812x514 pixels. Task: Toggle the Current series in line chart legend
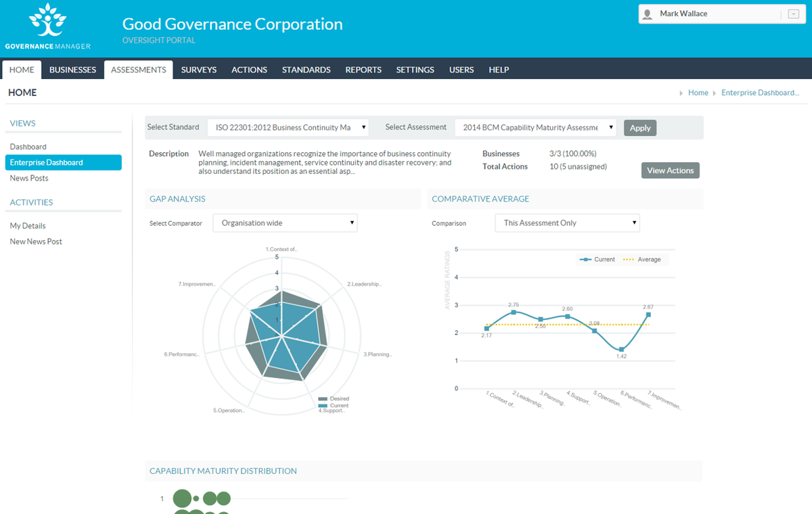click(597, 259)
